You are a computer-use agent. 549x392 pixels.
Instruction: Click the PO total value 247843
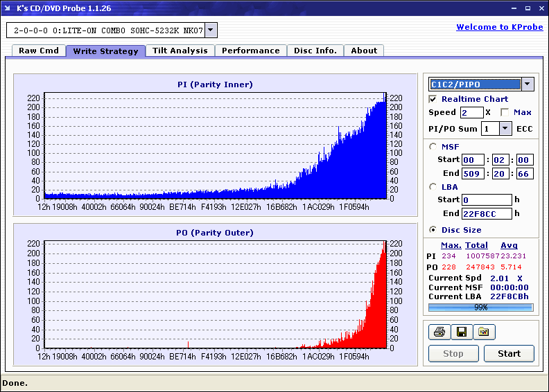coord(480,267)
